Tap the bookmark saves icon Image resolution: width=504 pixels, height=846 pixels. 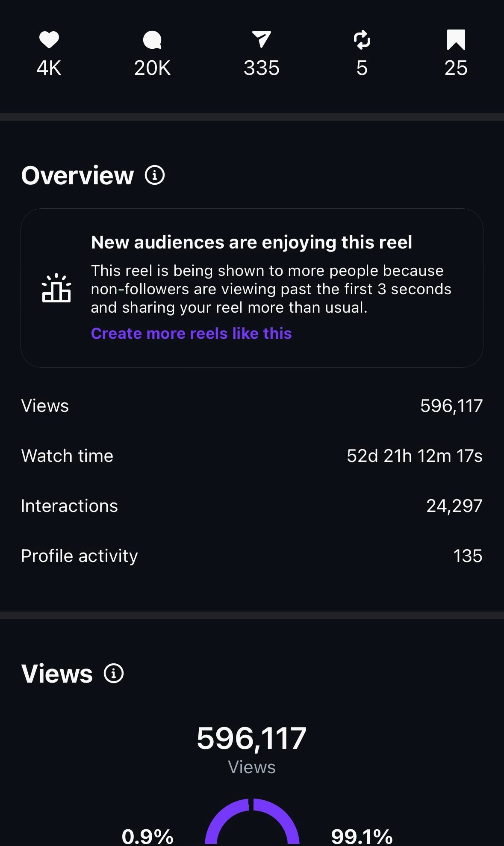click(x=456, y=40)
